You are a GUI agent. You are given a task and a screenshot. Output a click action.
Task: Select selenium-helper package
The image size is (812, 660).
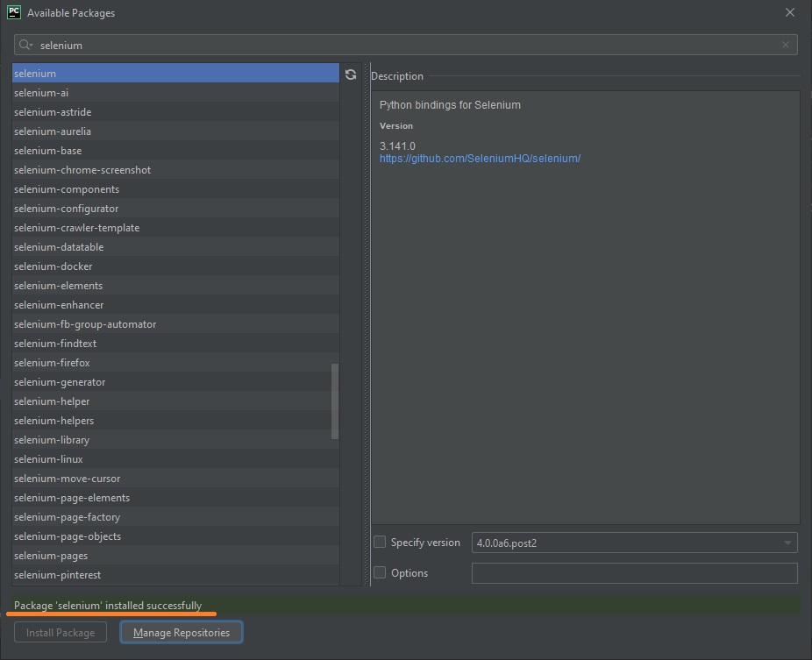(x=175, y=401)
